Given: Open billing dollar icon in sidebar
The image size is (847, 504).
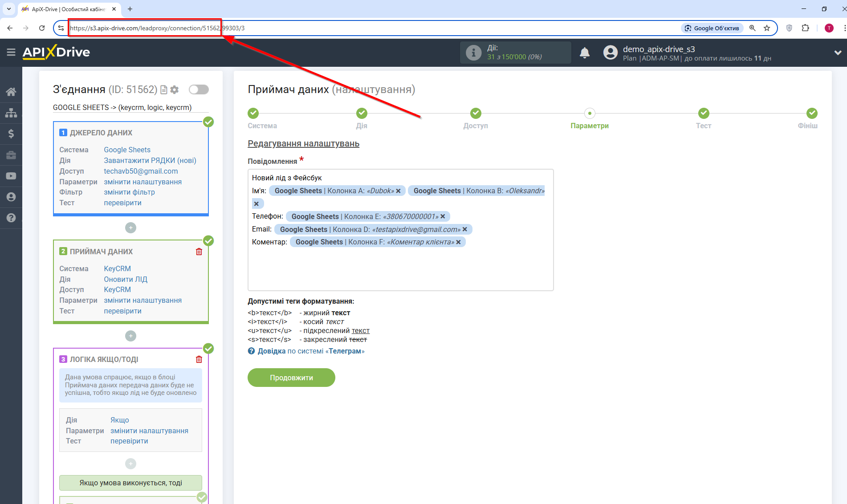Looking at the screenshot, I should pyautogui.click(x=11, y=134).
